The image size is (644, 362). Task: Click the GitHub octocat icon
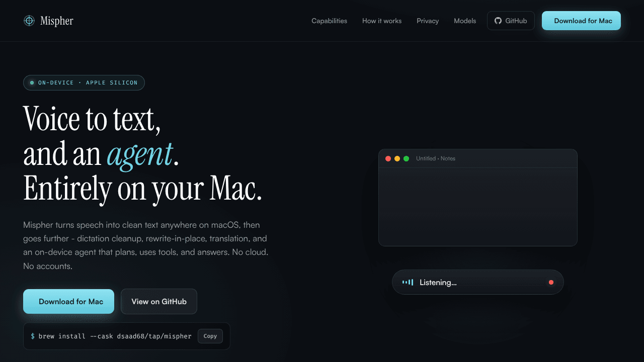498,21
